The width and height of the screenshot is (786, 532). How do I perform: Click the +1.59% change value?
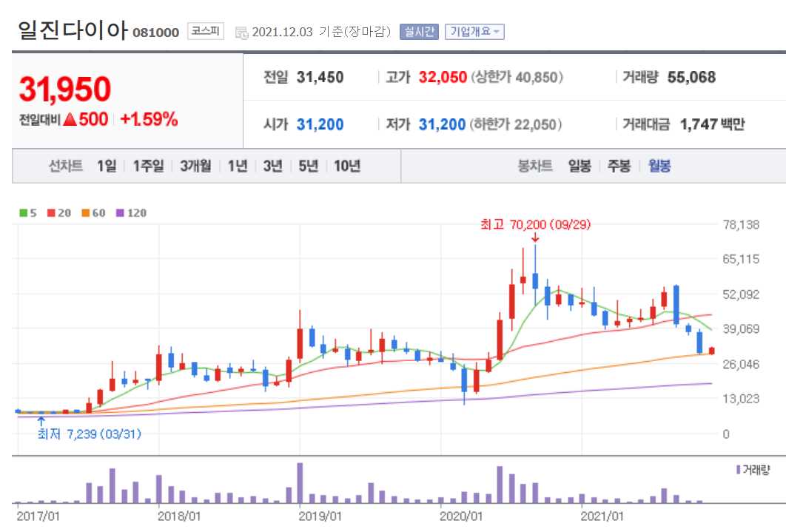point(149,119)
